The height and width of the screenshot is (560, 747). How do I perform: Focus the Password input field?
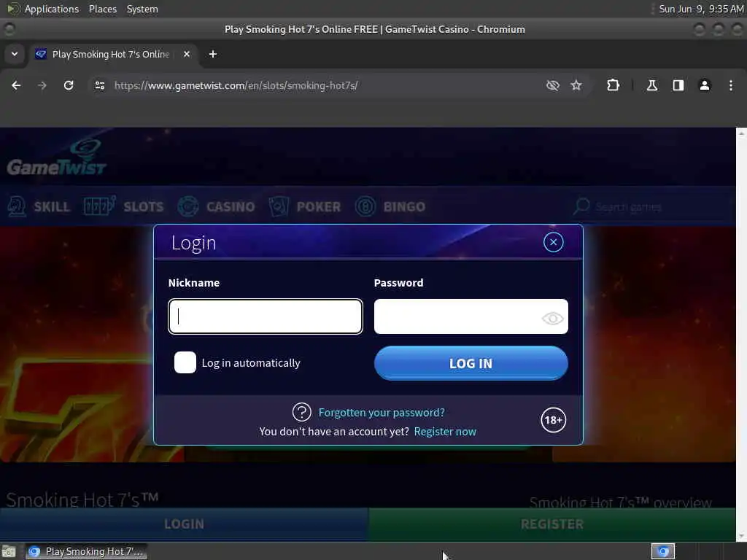pyautogui.click(x=471, y=316)
